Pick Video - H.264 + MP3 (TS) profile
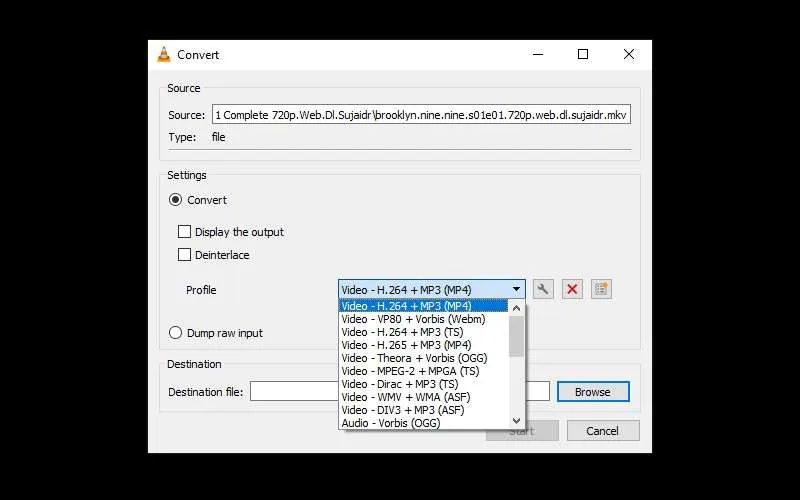This screenshot has width=800, height=500. coord(423,332)
